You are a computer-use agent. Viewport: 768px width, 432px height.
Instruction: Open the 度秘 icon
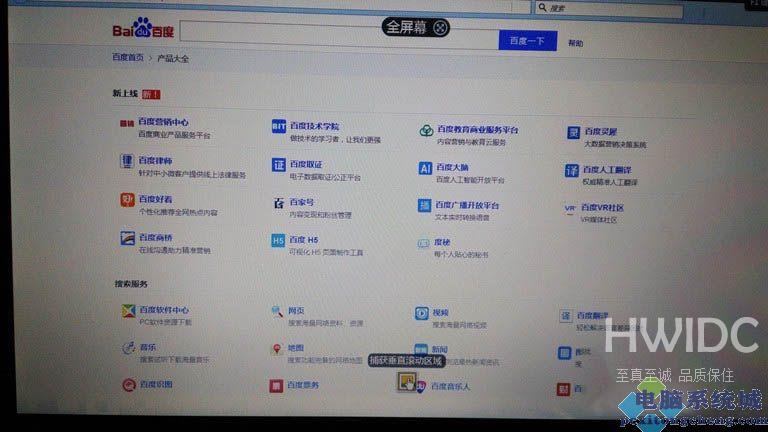click(x=423, y=243)
